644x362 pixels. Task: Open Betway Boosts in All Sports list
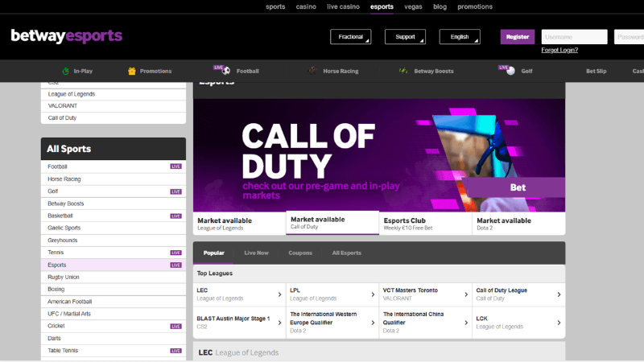114,204
